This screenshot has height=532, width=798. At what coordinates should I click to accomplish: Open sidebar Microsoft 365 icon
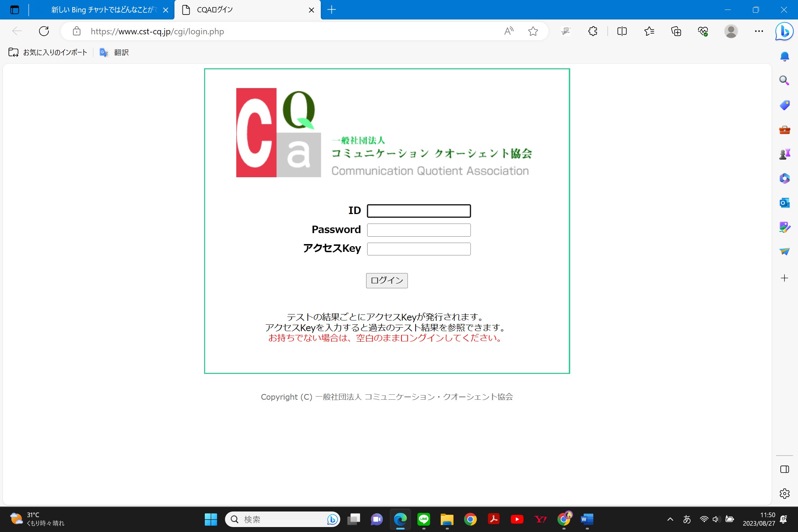click(785, 178)
